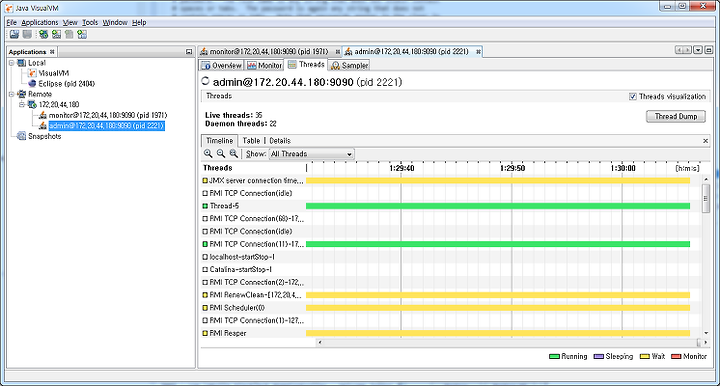Click the Monitor red legend swatch
The width and height of the screenshot is (720, 386).
click(676, 357)
